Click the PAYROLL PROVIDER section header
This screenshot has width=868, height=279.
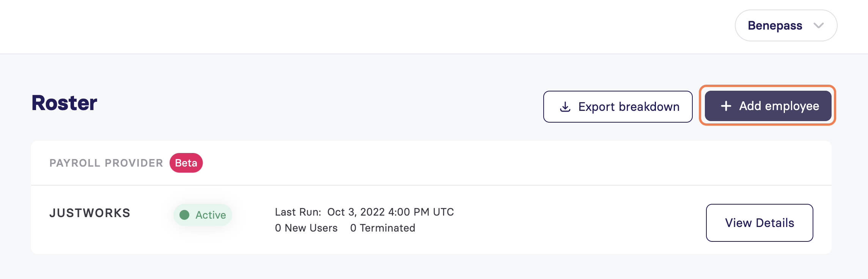tap(106, 163)
